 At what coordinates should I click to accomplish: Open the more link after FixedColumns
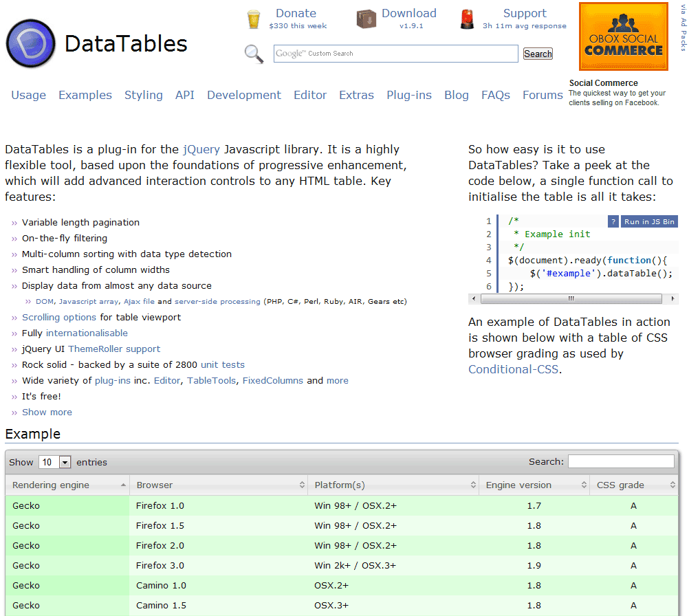338,380
